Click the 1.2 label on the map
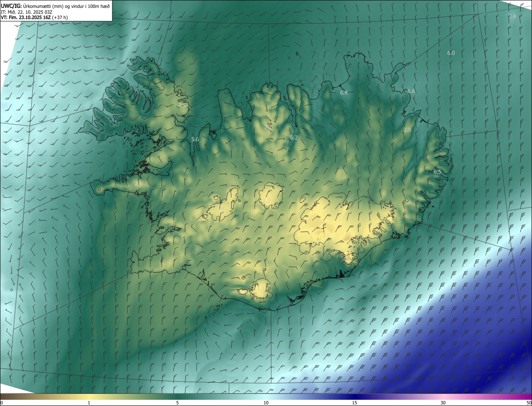Viewport: 532px width, 406px height. [x=266, y=201]
